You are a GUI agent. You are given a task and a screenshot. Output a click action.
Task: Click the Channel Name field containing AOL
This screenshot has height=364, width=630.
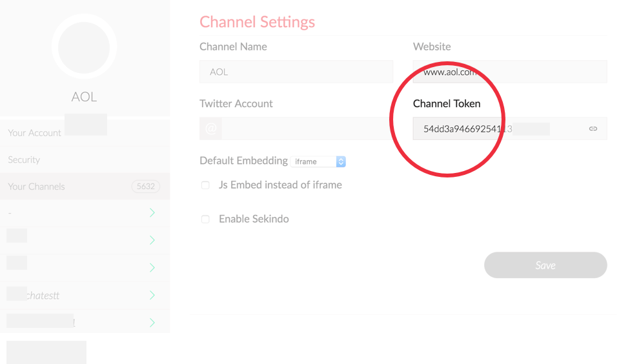pyautogui.click(x=296, y=72)
